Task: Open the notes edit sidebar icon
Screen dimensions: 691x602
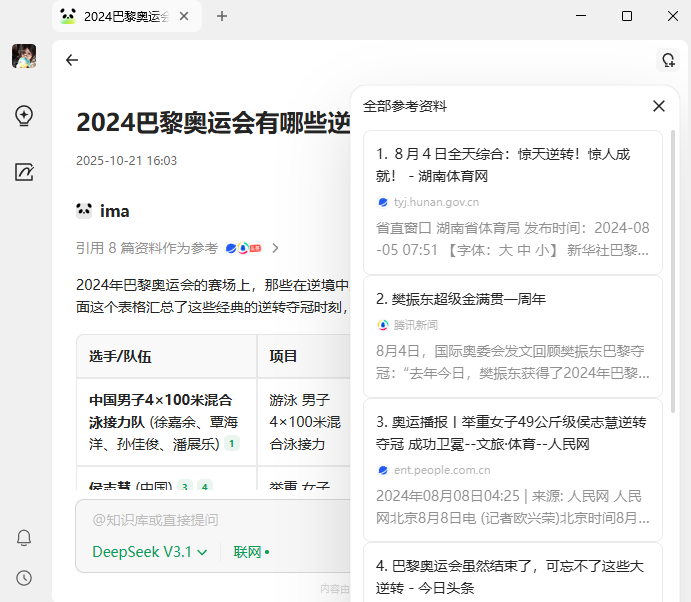Action: coord(24,172)
